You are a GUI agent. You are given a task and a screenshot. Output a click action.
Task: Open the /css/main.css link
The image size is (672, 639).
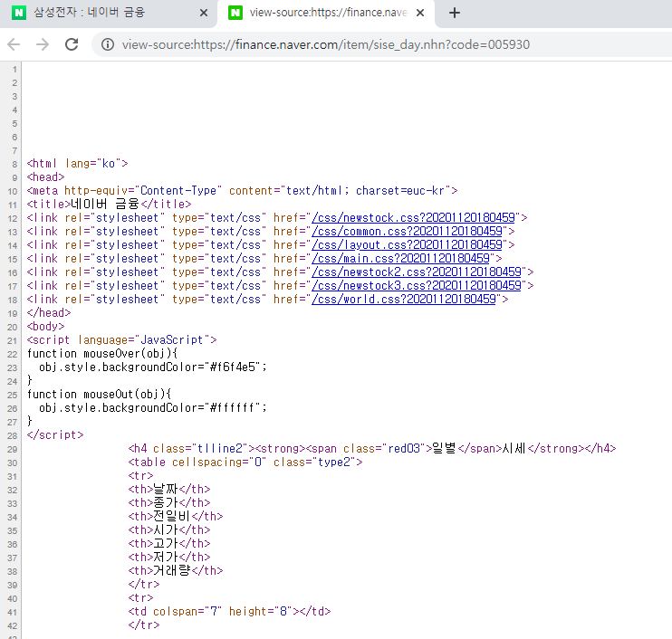coord(400,259)
